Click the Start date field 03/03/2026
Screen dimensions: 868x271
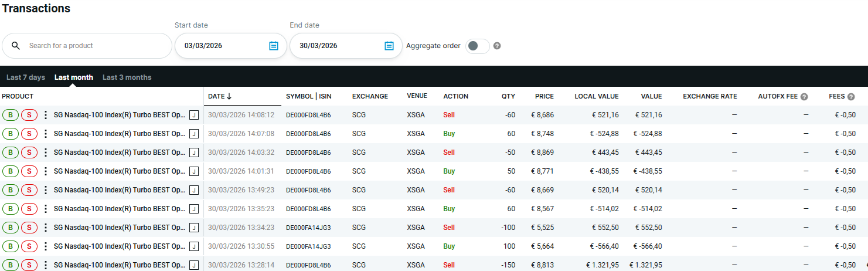231,46
